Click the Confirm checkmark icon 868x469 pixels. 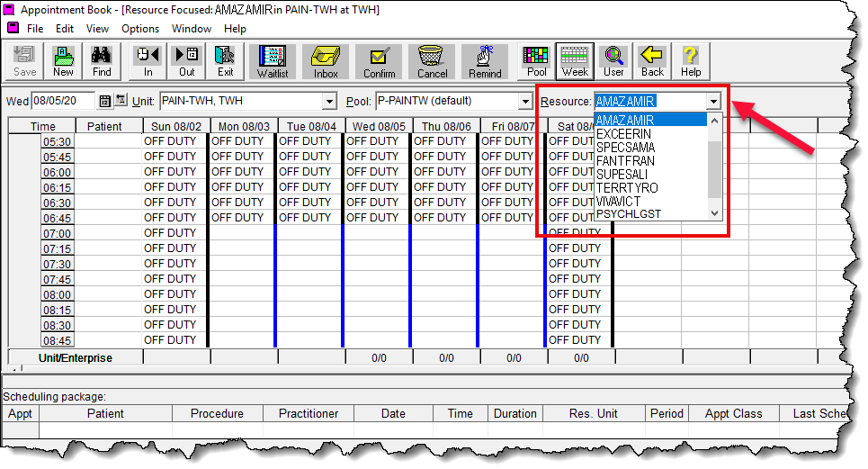pos(380,61)
